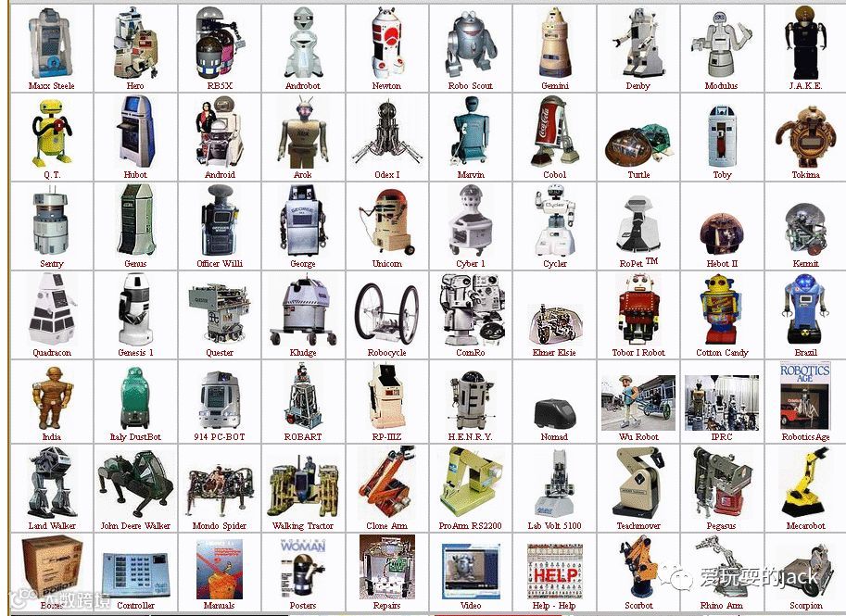Open the Teachmover arm thumbnail
Image resolution: width=846 pixels, height=616 pixels.
[638, 483]
